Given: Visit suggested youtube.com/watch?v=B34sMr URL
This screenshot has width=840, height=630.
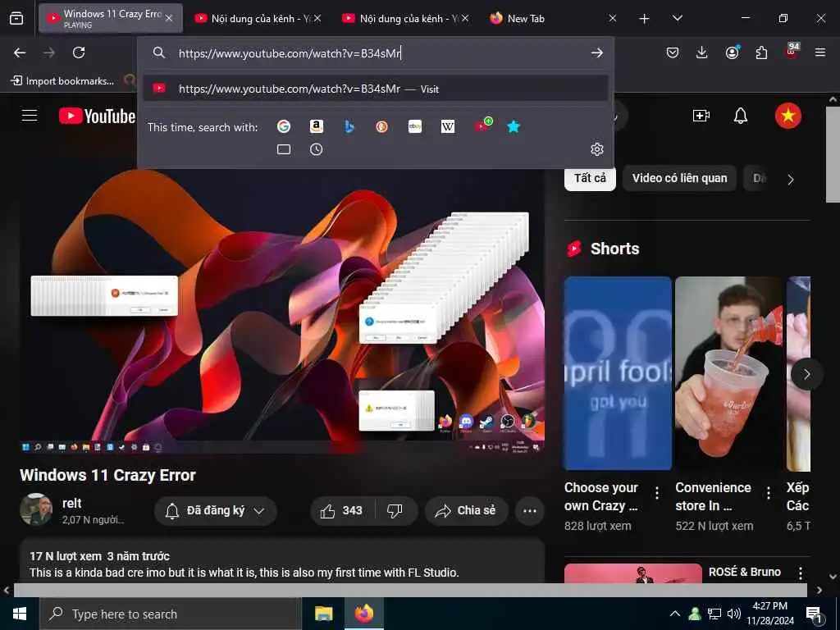Looking at the screenshot, I should [376, 89].
